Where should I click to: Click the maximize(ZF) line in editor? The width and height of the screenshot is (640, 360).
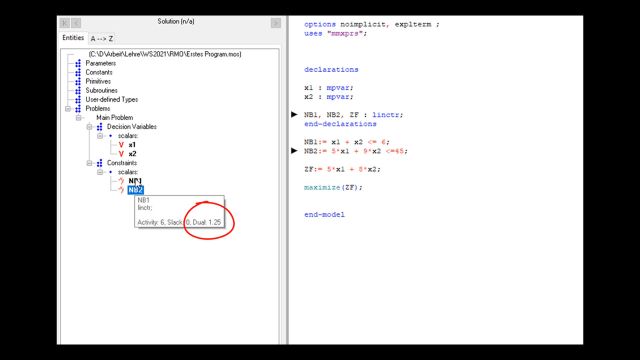(x=333, y=187)
